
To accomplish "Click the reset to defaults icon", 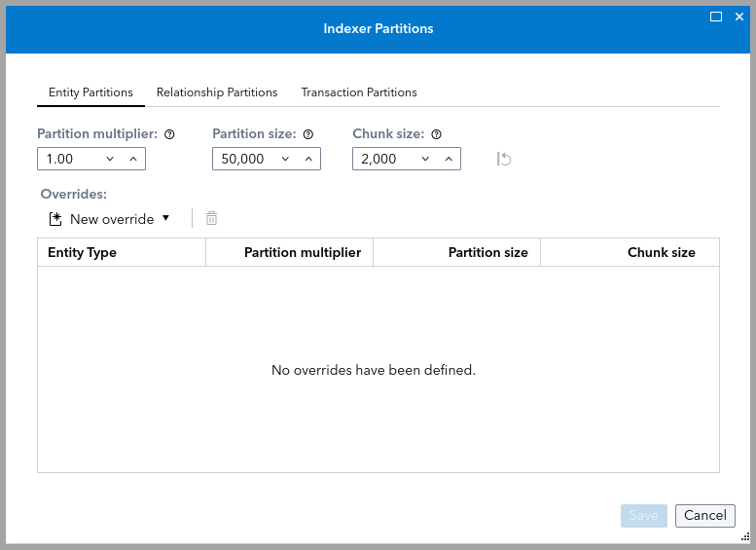I will click(504, 159).
